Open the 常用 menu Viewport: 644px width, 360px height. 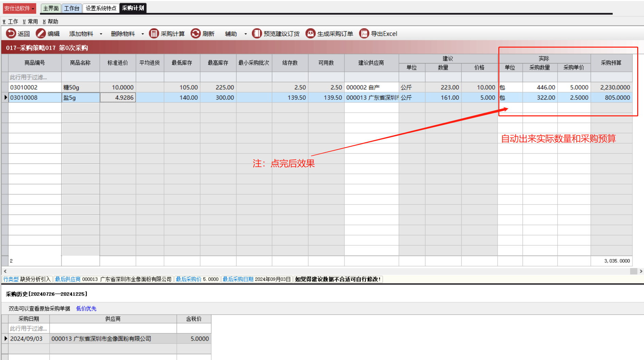(x=30, y=21)
